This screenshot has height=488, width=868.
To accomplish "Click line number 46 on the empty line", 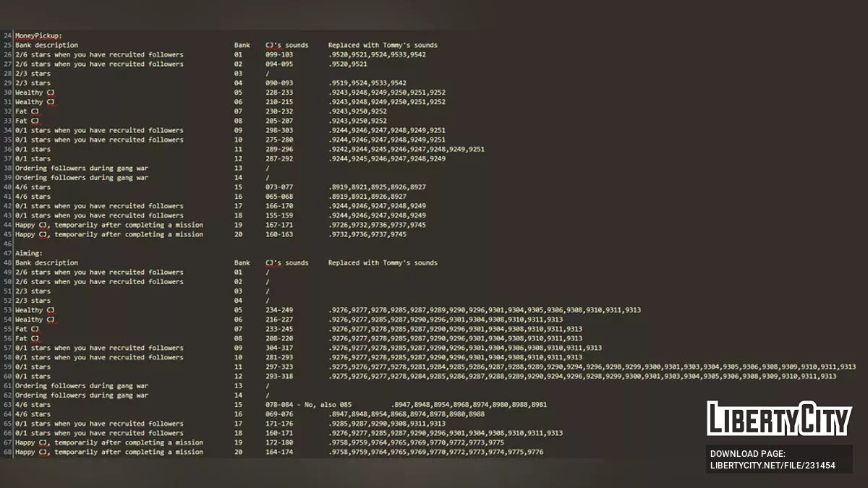I will [7, 244].
